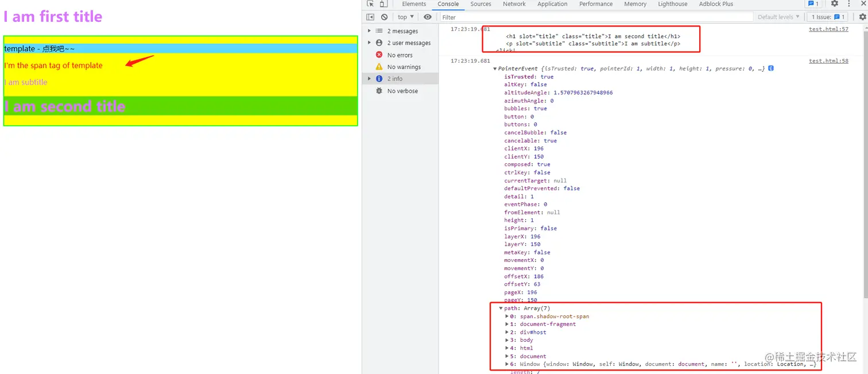Click the red error icon in sidebar
The image size is (868, 374).
point(379,55)
